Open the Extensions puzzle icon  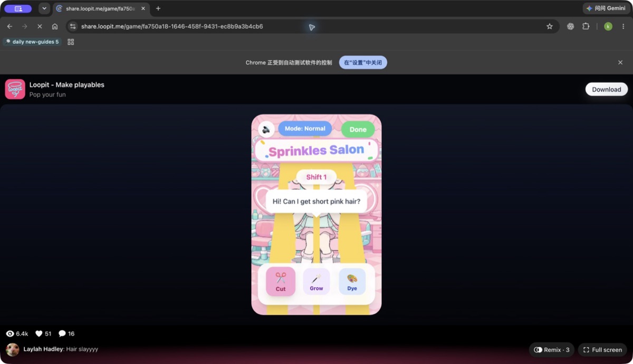point(586,26)
